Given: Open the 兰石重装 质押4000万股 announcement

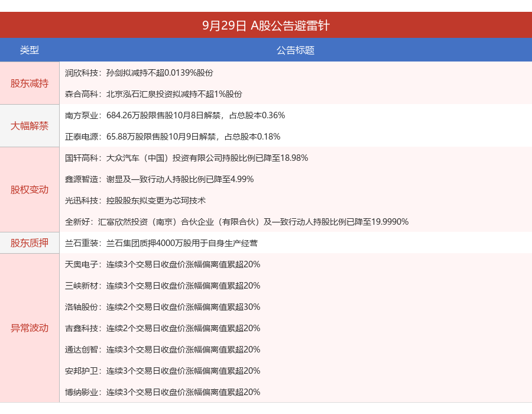Looking at the screenshot, I should tap(161, 243).
